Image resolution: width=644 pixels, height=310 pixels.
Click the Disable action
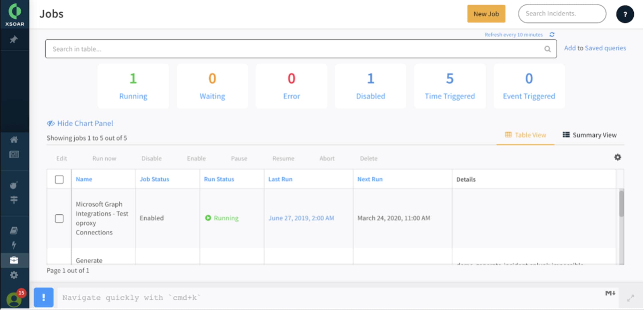pyautogui.click(x=152, y=158)
